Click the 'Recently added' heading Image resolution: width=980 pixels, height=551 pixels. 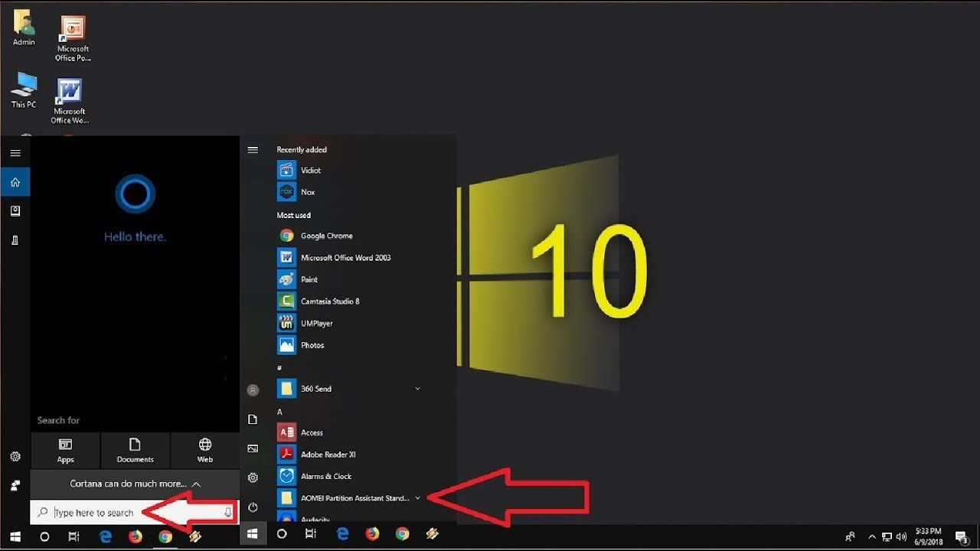[x=302, y=149]
